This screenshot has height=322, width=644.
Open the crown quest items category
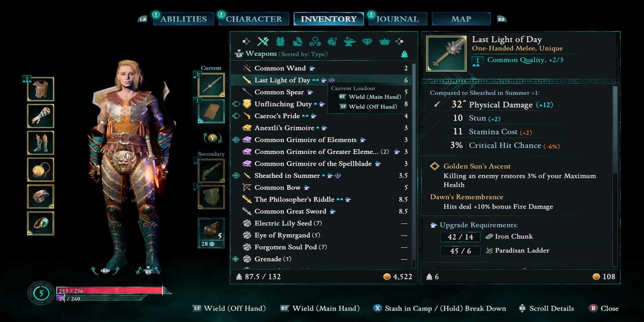pyautogui.click(x=384, y=41)
